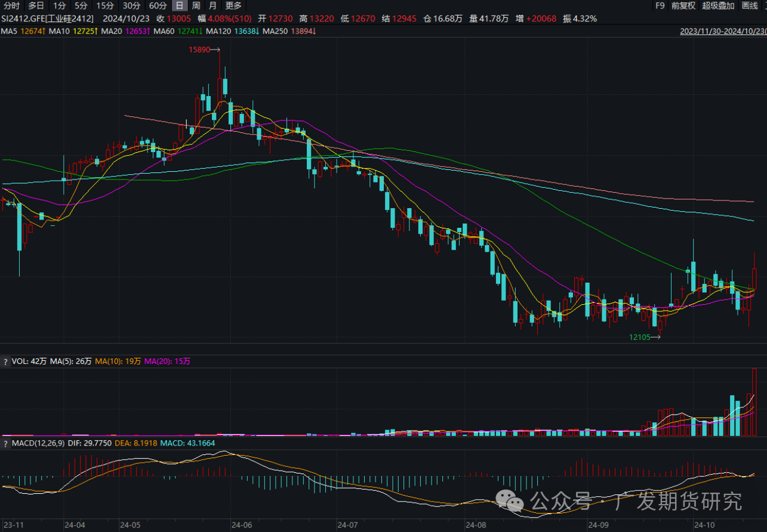The width and height of the screenshot is (767, 532).
Task: Click the DIF: 29.7750 value
Action: pos(89,443)
